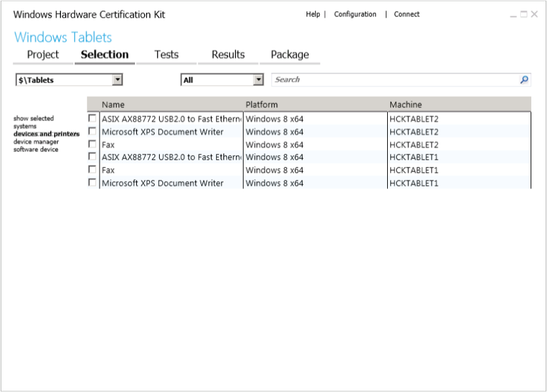Click the search magnifier icon
Viewport: 547px width, 392px height.
click(x=523, y=79)
